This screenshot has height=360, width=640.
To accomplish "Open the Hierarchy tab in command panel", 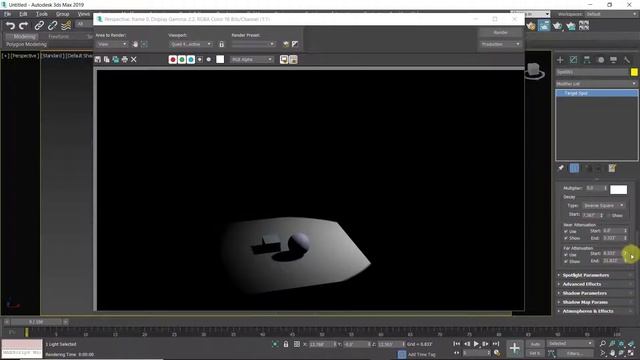I will click(587, 60).
